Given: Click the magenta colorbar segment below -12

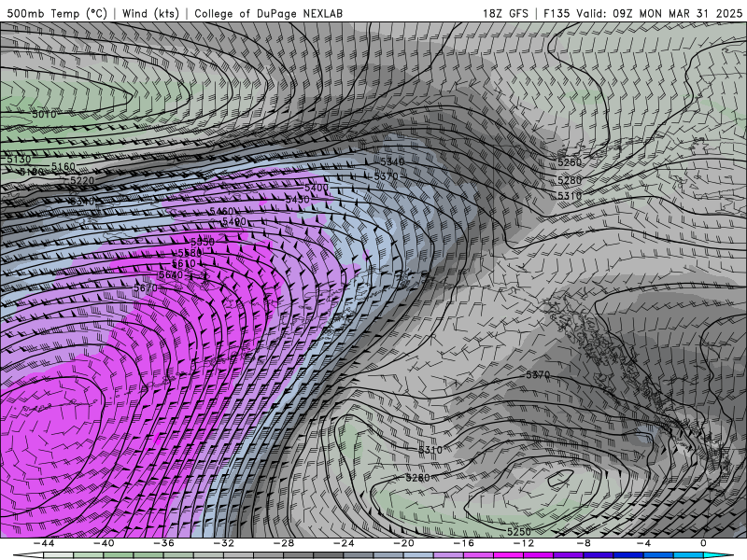Looking at the screenshot, I should coord(509,555).
